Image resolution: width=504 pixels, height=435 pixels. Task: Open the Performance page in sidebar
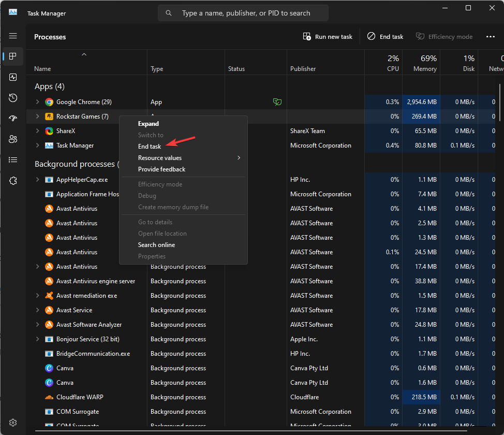pyautogui.click(x=13, y=77)
